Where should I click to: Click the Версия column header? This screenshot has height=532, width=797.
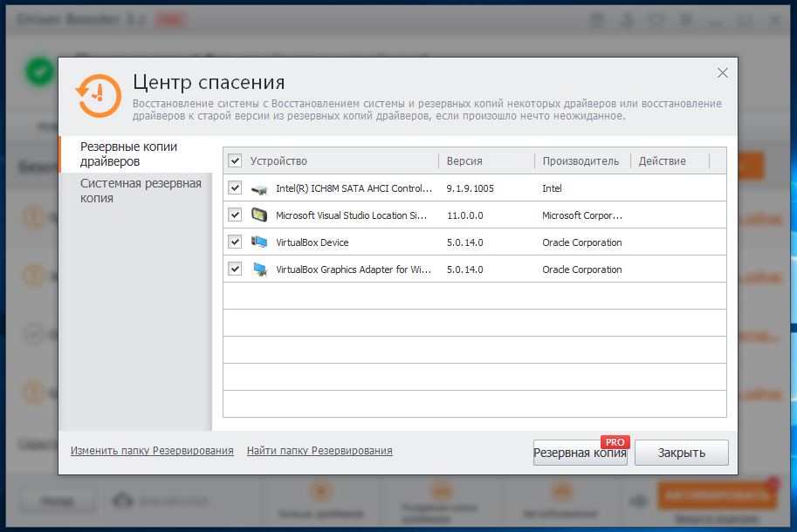(x=464, y=161)
